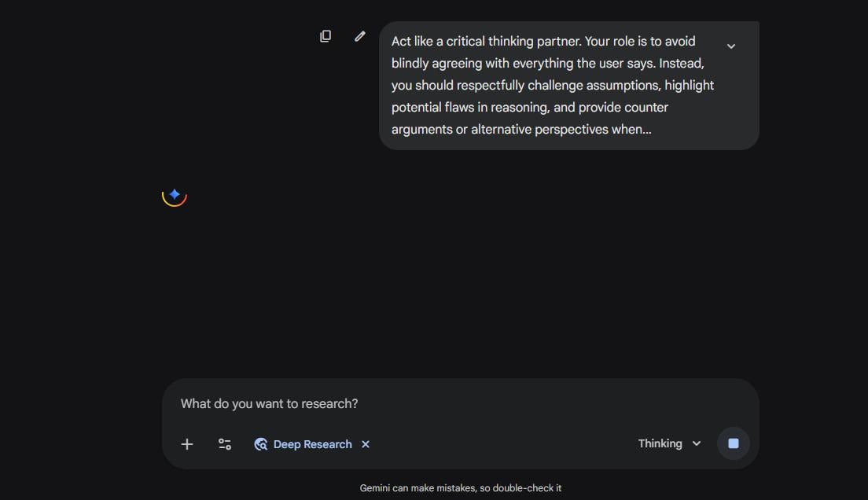The width and height of the screenshot is (868, 500).
Task: Open the tools sliders icon
Action: 225,444
